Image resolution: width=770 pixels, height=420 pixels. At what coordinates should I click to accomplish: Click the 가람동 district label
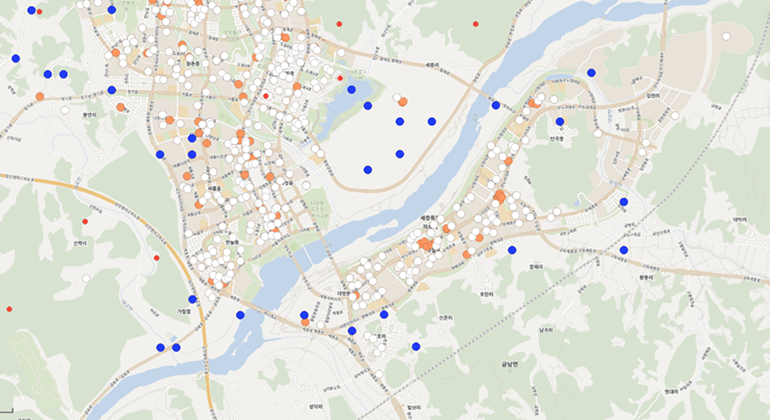184,312
